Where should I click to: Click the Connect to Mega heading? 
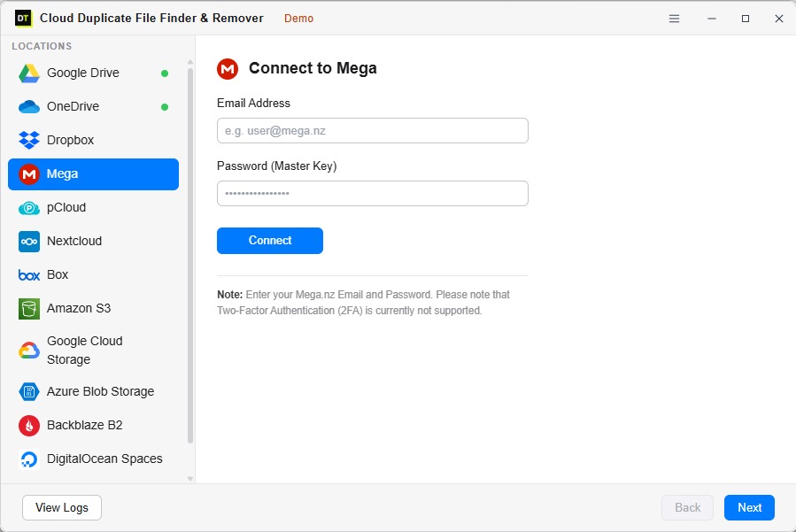313,68
